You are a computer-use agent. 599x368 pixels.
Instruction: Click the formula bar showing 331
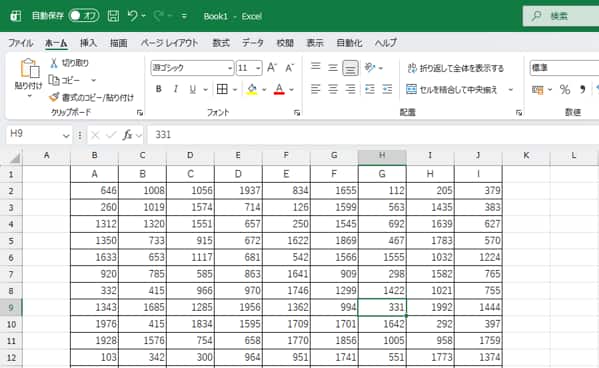[x=374, y=135]
